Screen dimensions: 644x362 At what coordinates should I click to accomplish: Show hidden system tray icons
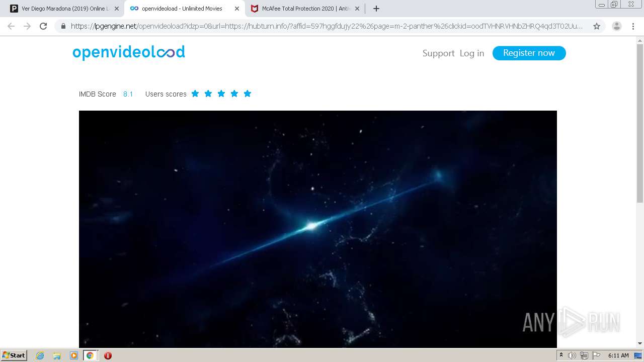(x=561, y=355)
